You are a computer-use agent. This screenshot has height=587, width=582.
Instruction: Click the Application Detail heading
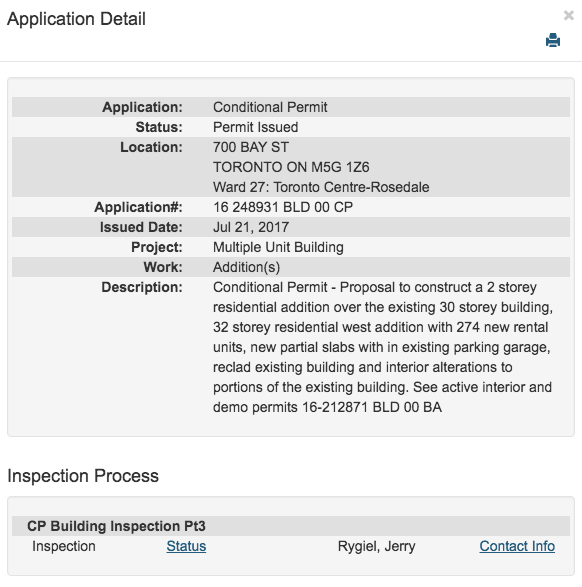pyautogui.click(x=76, y=19)
